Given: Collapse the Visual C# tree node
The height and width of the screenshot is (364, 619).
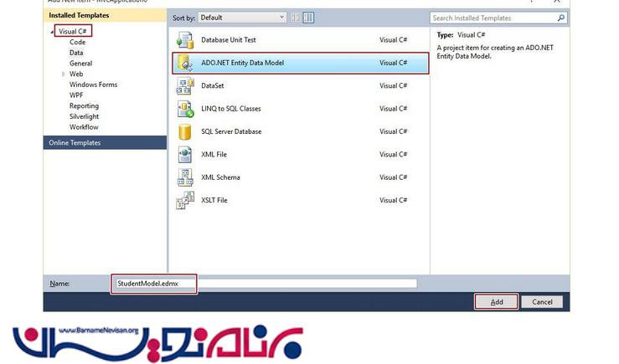Looking at the screenshot, I should (x=52, y=31).
